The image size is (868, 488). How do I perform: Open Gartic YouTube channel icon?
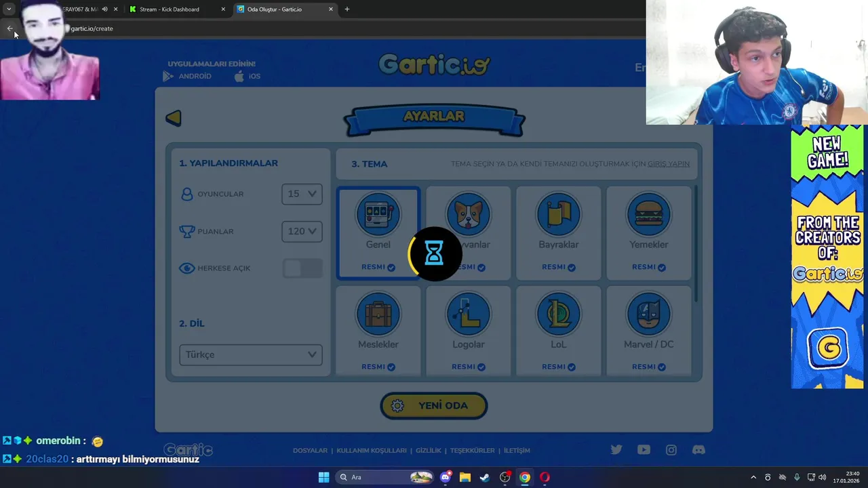[644, 449]
